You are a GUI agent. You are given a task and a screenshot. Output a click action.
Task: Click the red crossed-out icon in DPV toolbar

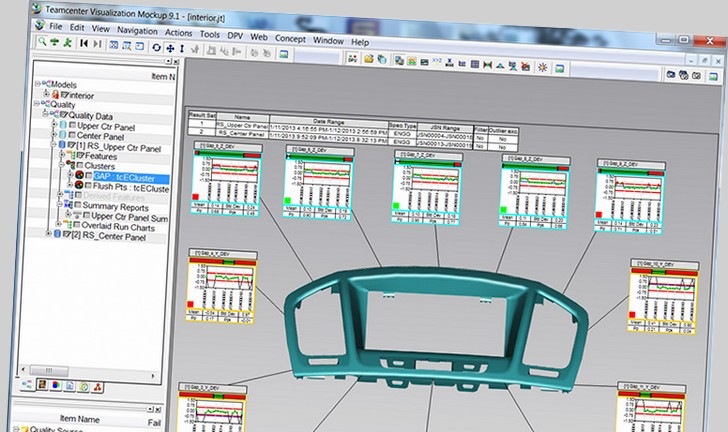pos(525,66)
